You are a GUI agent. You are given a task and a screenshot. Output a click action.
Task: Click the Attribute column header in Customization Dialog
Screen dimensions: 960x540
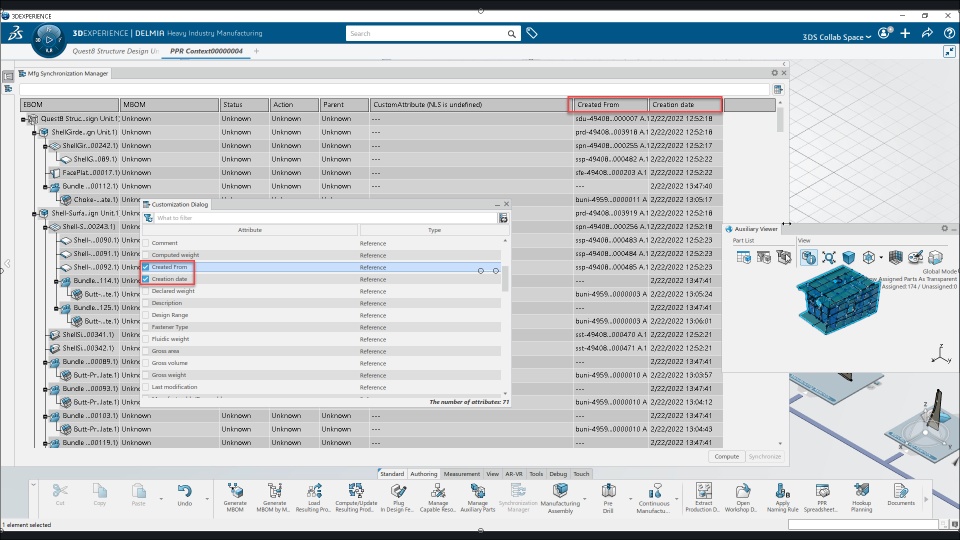click(x=250, y=230)
